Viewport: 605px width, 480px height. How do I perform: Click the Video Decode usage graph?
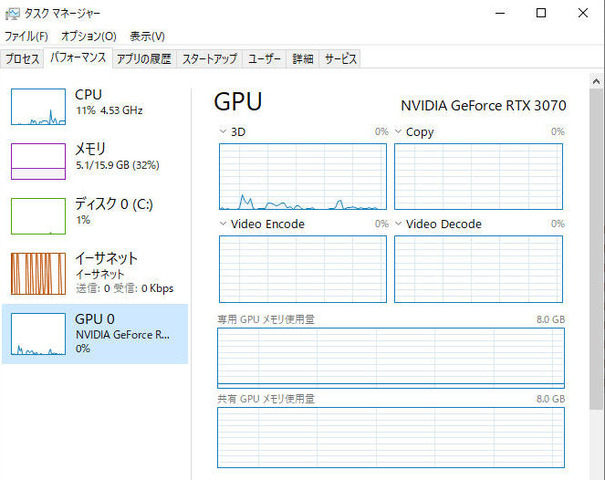click(478, 269)
